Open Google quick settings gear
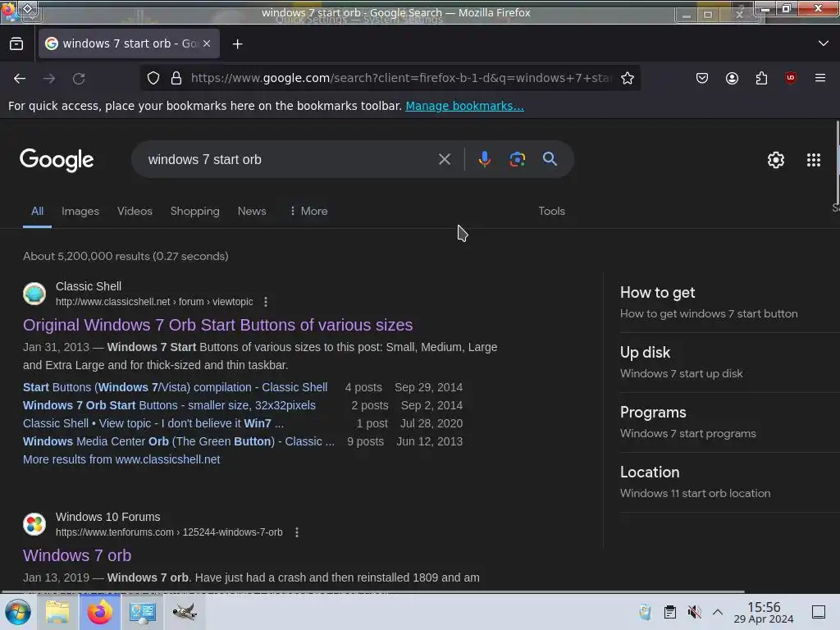Image resolution: width=840 pixels, height=630 pixels. click(x=776, y=160)
